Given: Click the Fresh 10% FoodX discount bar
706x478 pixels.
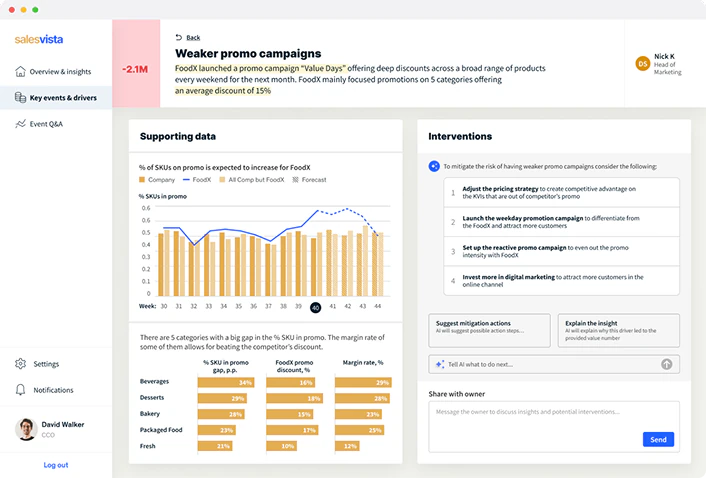Looking at the screenshot, I should click(281, 446).
